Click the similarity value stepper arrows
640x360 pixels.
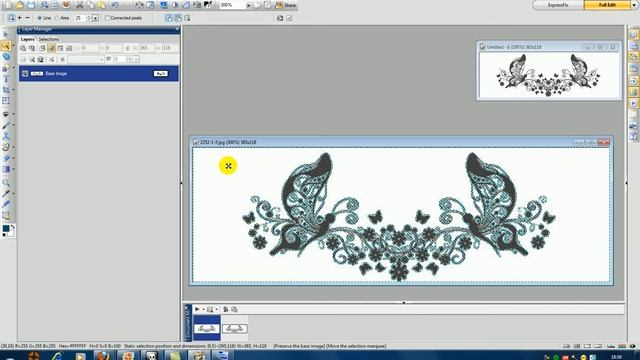point(89,18)
